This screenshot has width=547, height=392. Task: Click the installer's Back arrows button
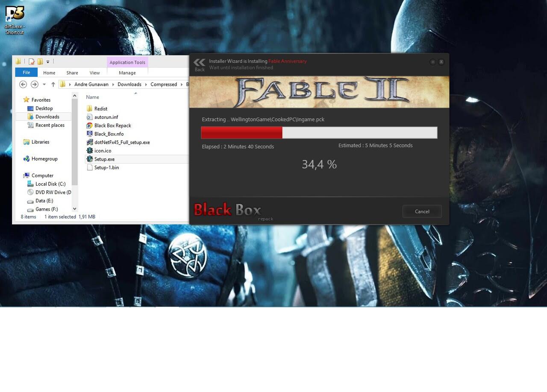click(x=200, y=64)
